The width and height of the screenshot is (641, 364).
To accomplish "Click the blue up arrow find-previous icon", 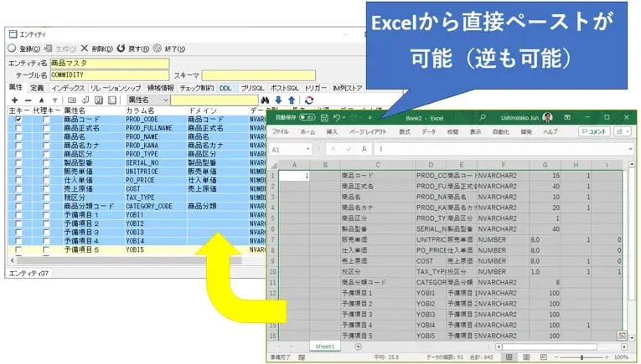I will [291, 100].
